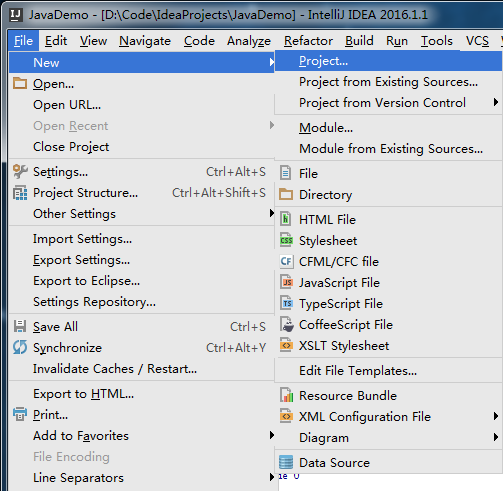
Task: Click the XML Configuration File icon
Action: pos(286,416)
